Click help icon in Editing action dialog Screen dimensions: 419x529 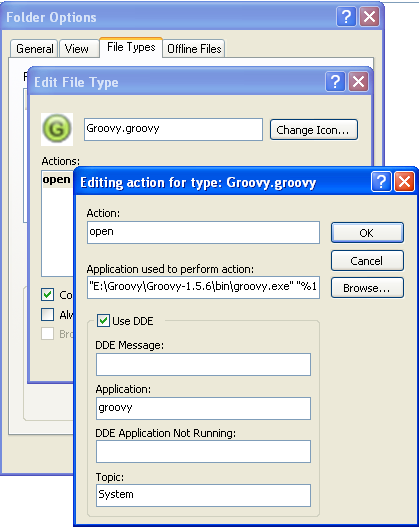[x=381, y=182]
